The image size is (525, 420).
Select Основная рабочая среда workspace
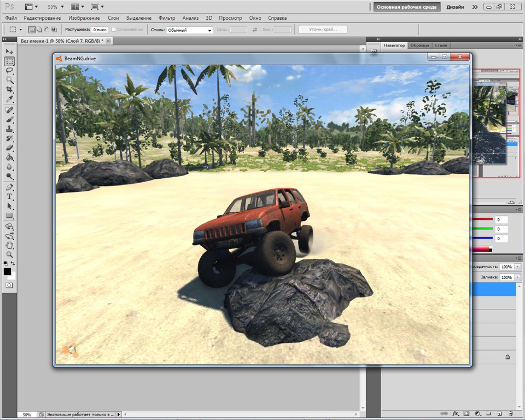[x=406, y=7]
